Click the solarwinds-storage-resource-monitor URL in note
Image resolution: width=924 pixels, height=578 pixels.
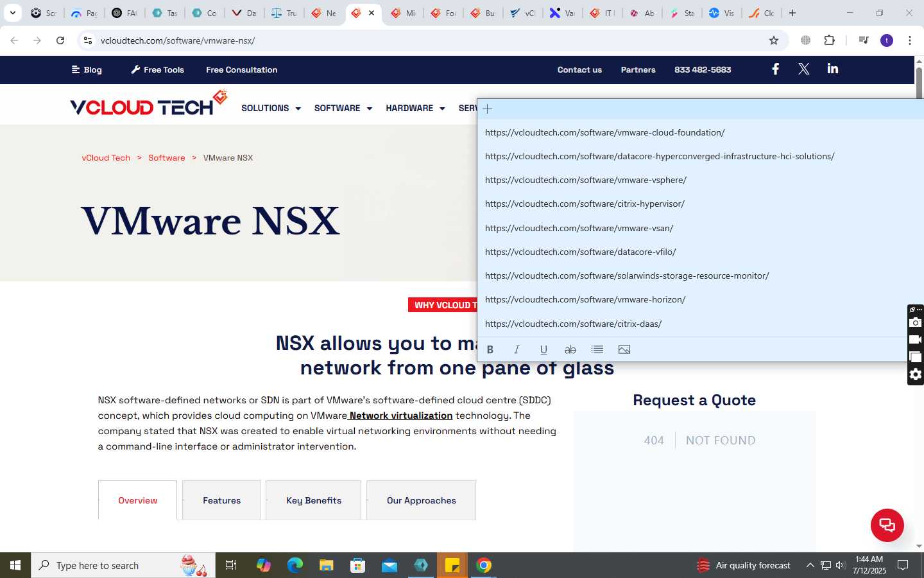click(x=627, y=276)
